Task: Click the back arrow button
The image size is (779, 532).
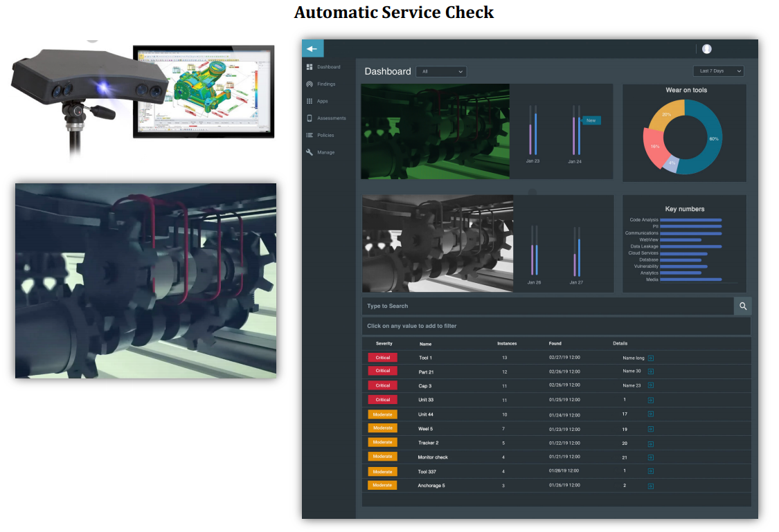Action: (x=312, y=48)
